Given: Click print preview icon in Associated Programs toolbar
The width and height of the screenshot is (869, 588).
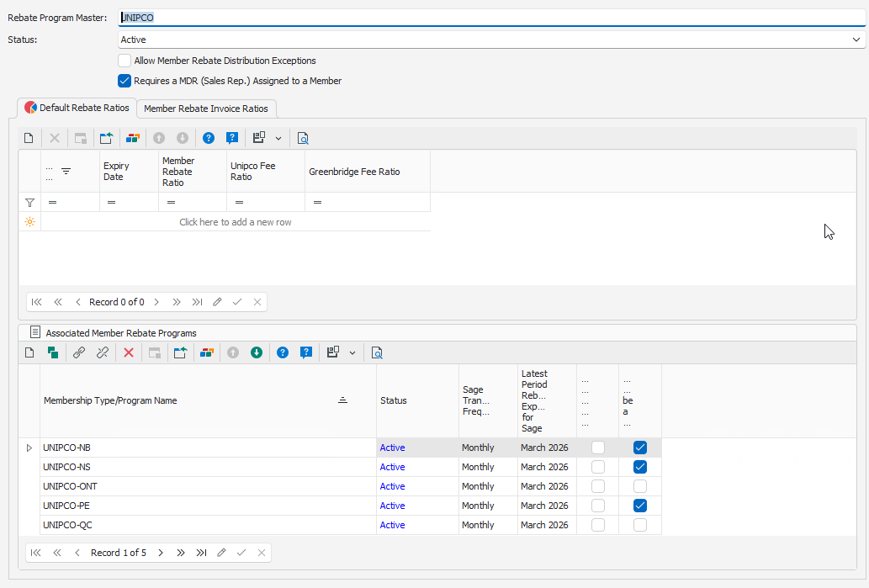Looking at the screenshot, I should tap(377, 352).
